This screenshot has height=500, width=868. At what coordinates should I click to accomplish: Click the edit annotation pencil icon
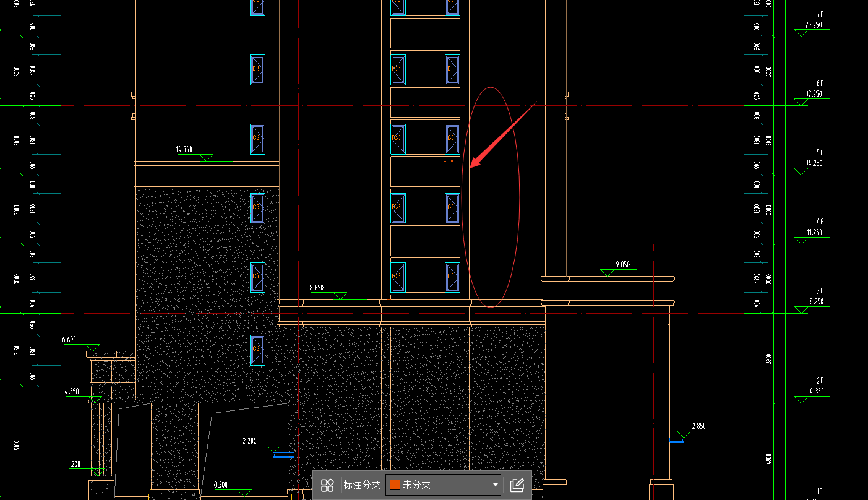click(x=517, y=485)
